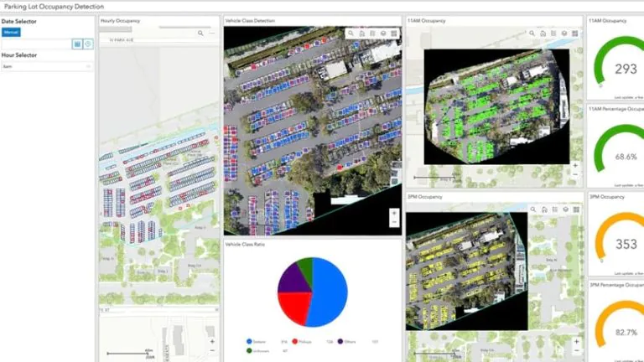Viewport: 644px width, 362px height.
Task: Open the calendar date picker icon
Action: (x=77, y=44)
